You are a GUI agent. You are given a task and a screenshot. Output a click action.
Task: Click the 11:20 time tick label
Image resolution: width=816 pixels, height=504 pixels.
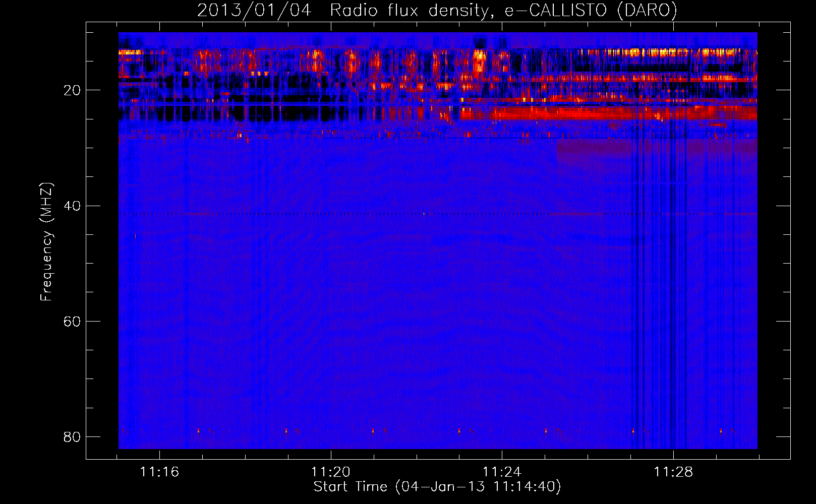point(331,472)
